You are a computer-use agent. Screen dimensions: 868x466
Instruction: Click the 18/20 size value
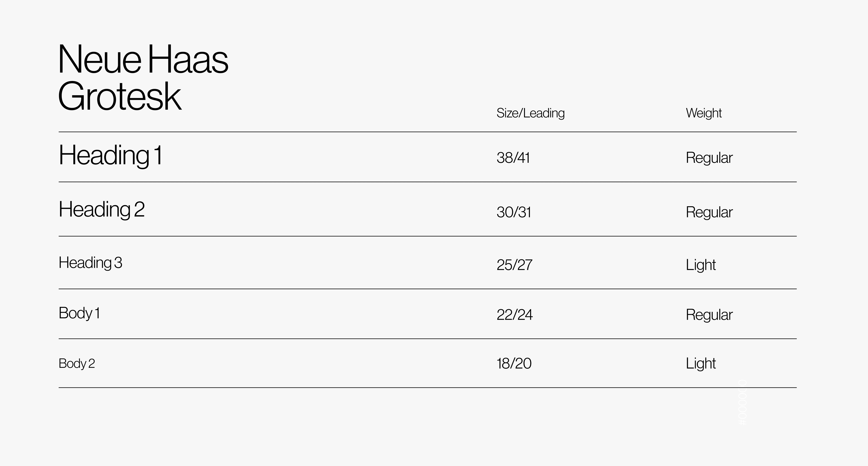514,364
